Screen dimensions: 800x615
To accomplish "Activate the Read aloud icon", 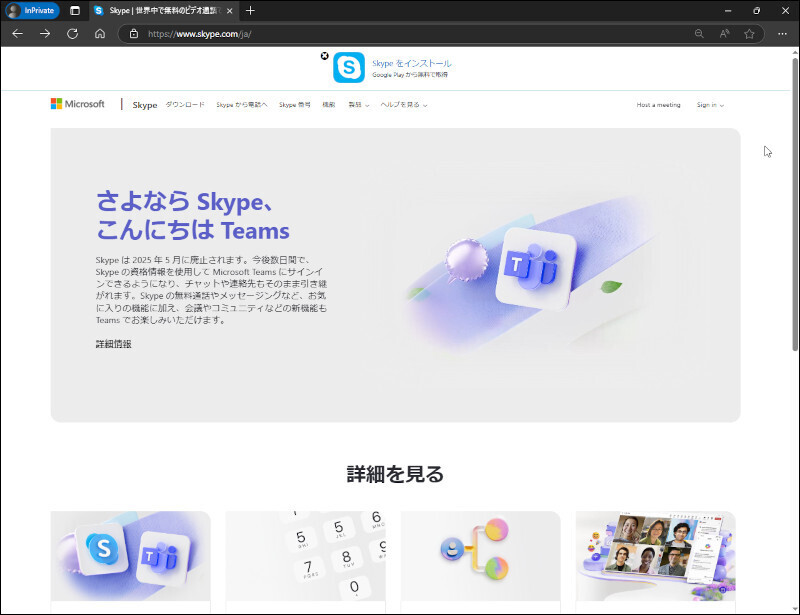I will 724,34.
